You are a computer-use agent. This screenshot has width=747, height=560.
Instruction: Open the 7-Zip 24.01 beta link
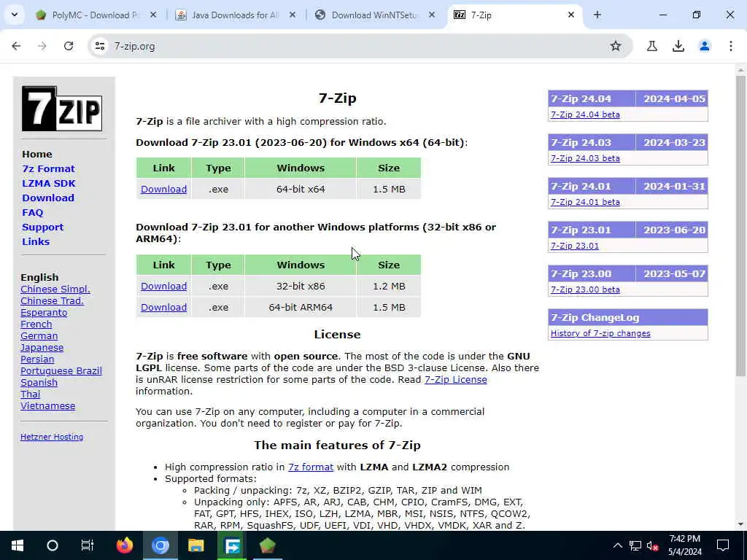(585, 202)
